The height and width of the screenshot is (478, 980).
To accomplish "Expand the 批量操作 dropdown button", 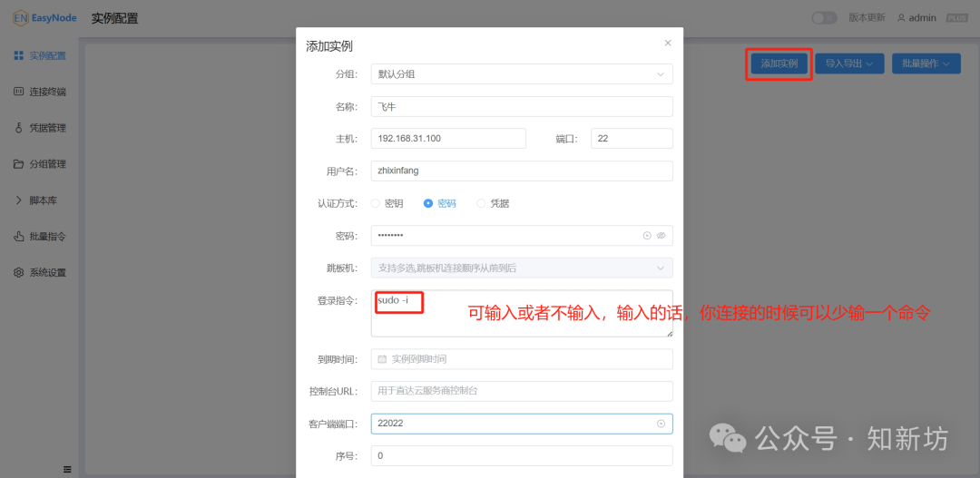I will pyautogui.click(x=926, y=63).
